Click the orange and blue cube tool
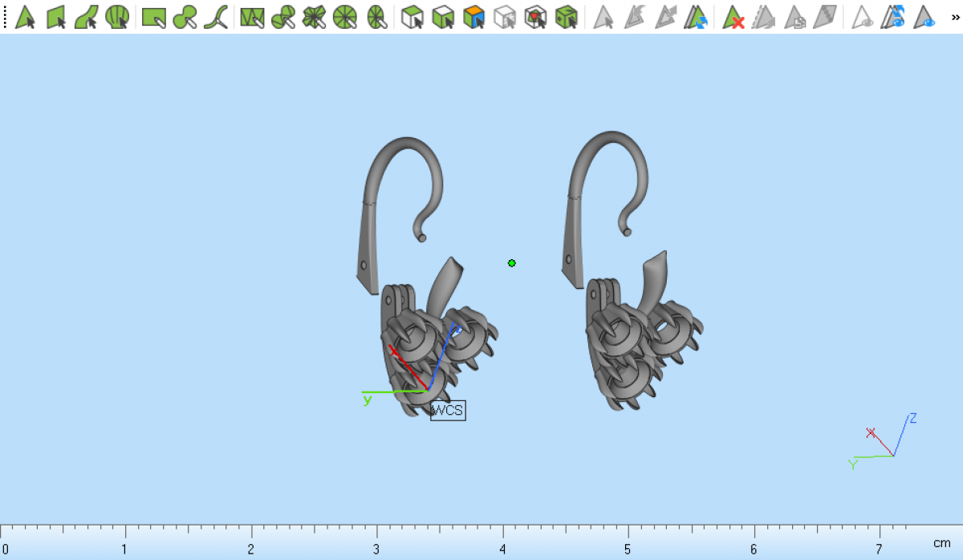This screenshot has width=963, height=560. pos(474,17)
